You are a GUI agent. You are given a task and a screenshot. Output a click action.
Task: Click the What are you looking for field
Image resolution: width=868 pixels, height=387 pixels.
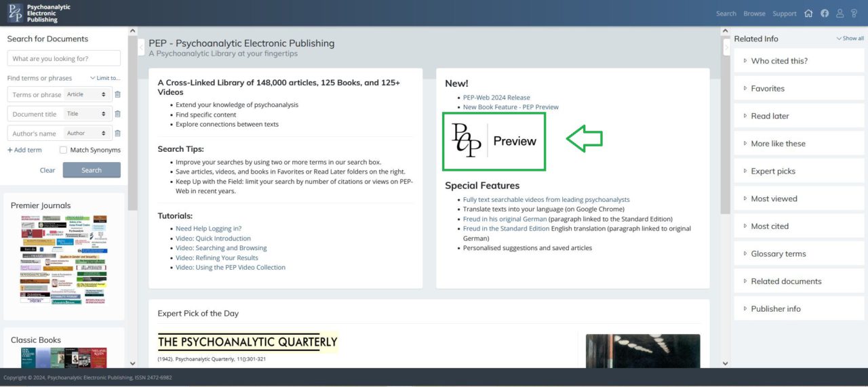(x=64, y=58)
